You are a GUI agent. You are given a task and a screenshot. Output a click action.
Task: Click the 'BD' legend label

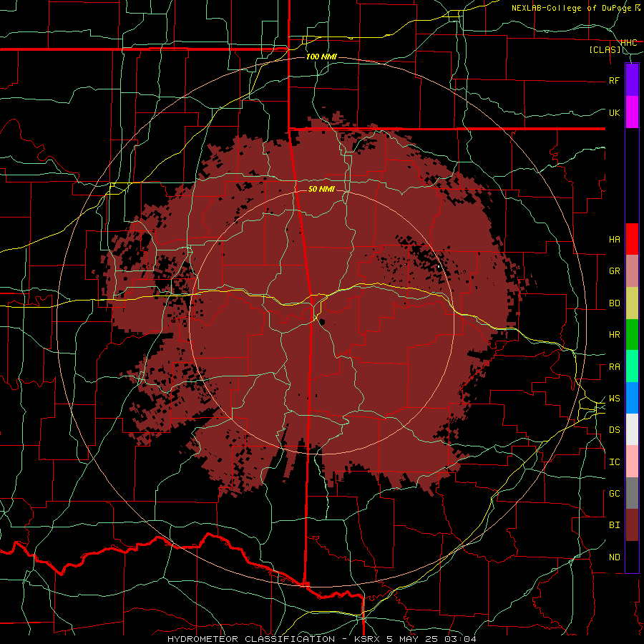tap(614, 303)
